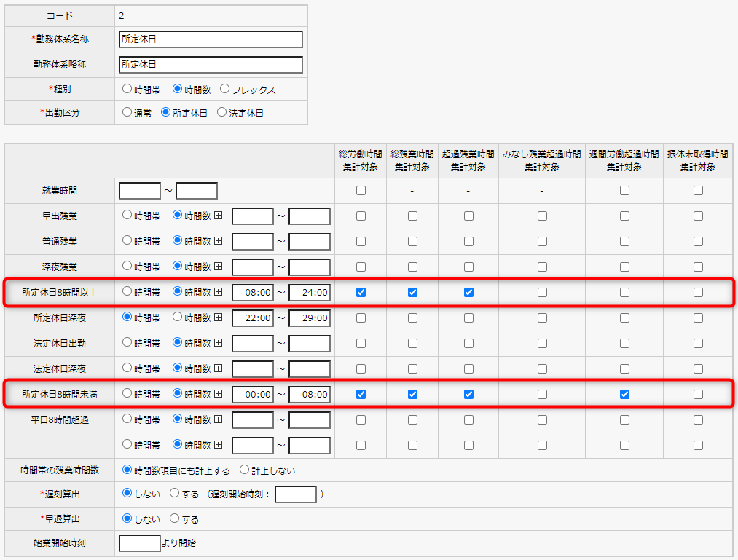Select フレックス radio button for 種別

(225, 90)
